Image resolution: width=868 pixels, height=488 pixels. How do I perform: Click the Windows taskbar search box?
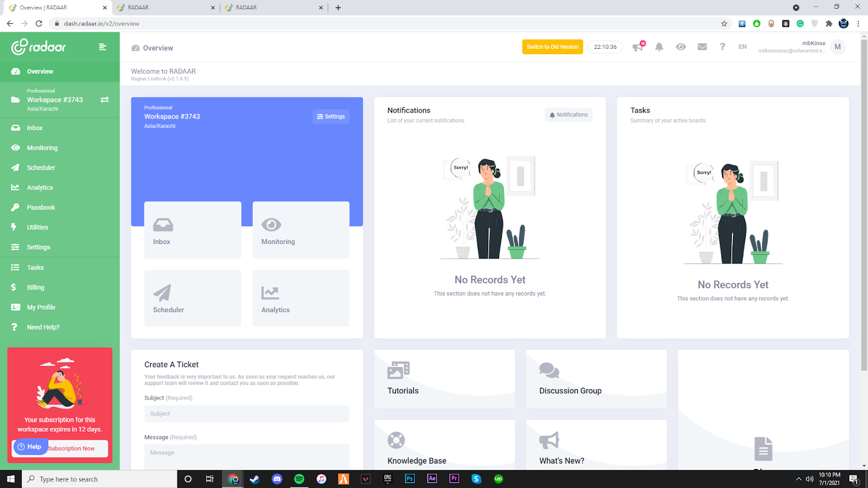(x=100, y=479)
